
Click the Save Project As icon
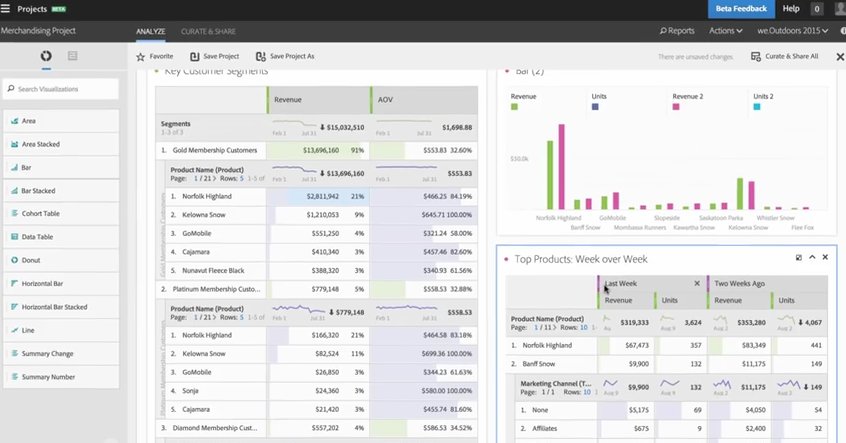click(261, 57)
